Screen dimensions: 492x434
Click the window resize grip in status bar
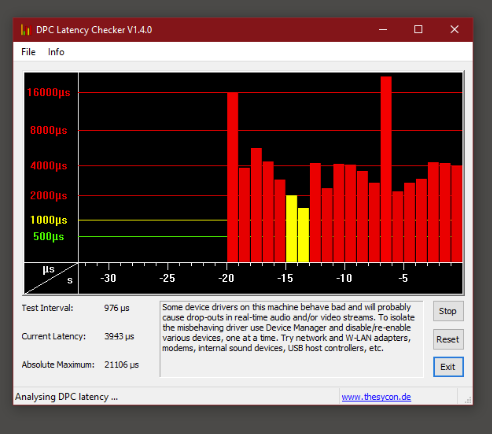[x=468, y=400]
